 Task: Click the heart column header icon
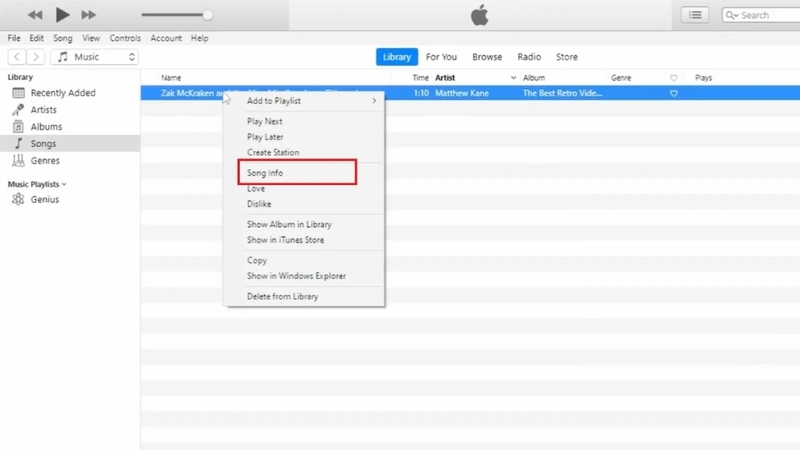pos(673,78)
